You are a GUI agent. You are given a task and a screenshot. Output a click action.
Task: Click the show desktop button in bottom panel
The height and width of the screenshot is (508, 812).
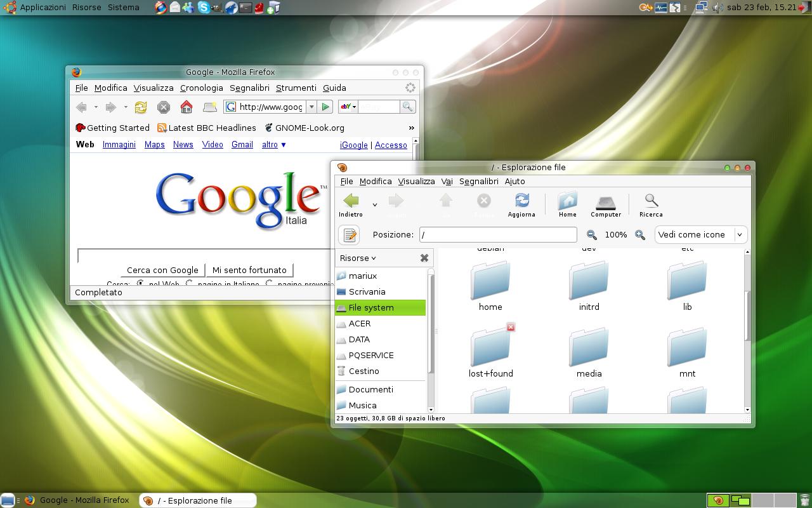click(x=8, y=500)
